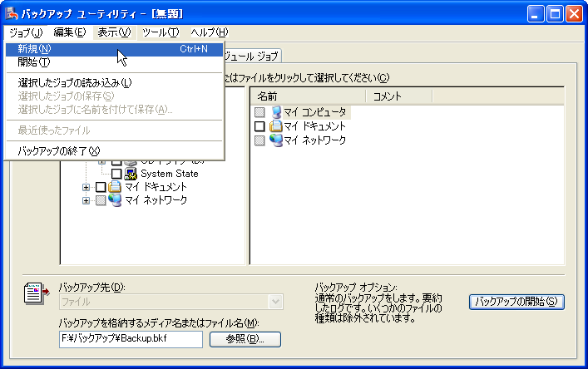The width and height of the screenshot is (588, 369).
Task: Open the ツール(T) menu
Action: point(161,32)
